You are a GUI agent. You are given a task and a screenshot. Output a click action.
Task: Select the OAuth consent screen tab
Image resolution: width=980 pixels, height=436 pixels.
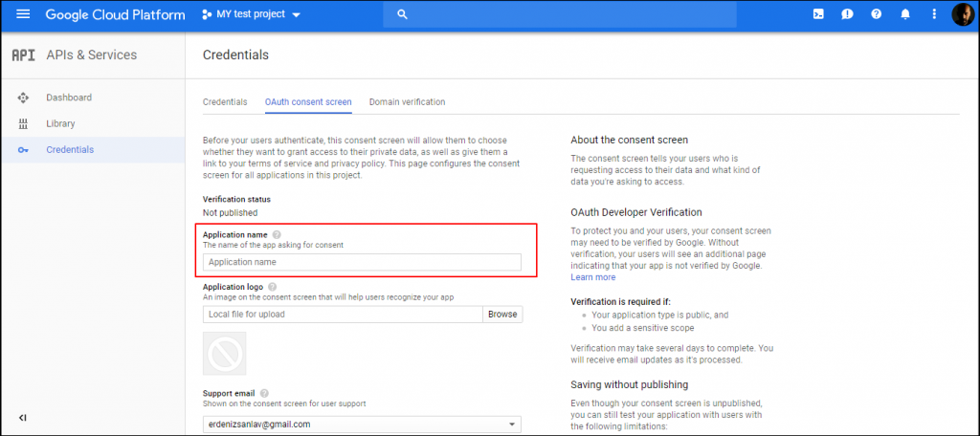pos(308,101)
